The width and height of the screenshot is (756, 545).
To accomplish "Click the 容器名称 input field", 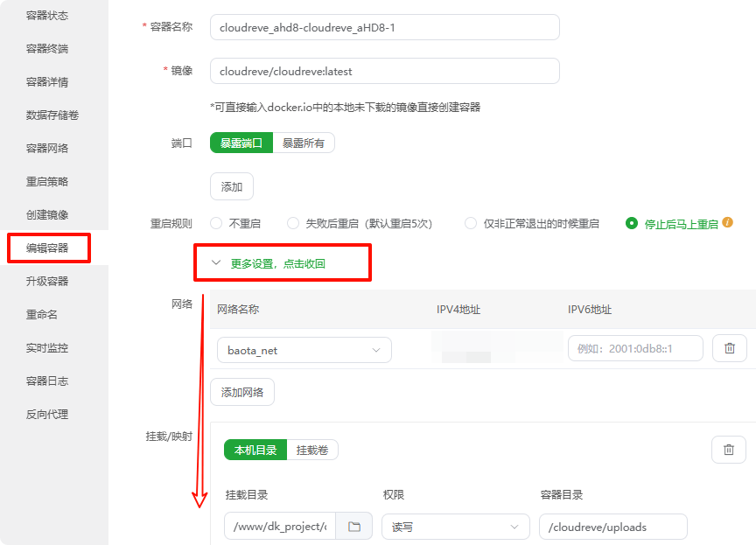I will click(384, 27).
